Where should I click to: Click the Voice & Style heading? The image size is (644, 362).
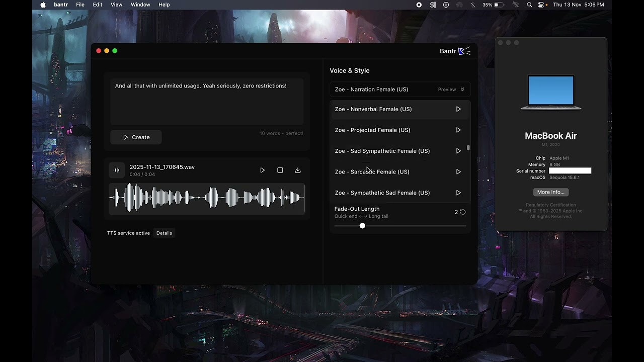350,71
